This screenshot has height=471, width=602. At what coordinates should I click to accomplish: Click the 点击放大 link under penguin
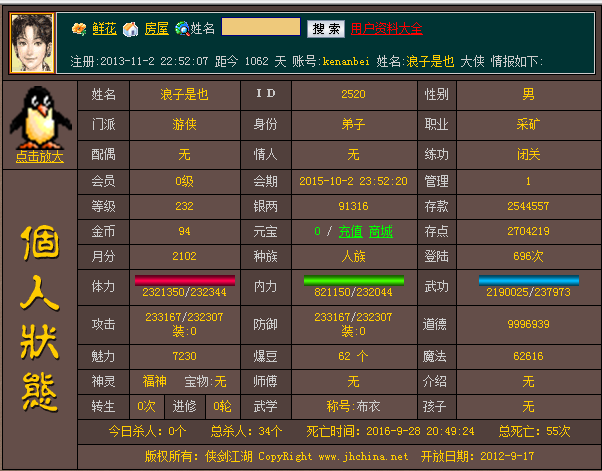(40, 157)
